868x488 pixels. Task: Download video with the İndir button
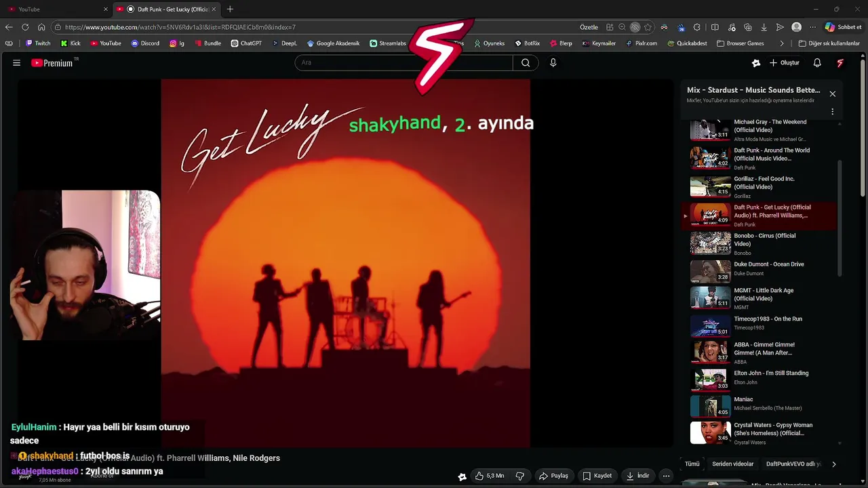tap(637, 476)
